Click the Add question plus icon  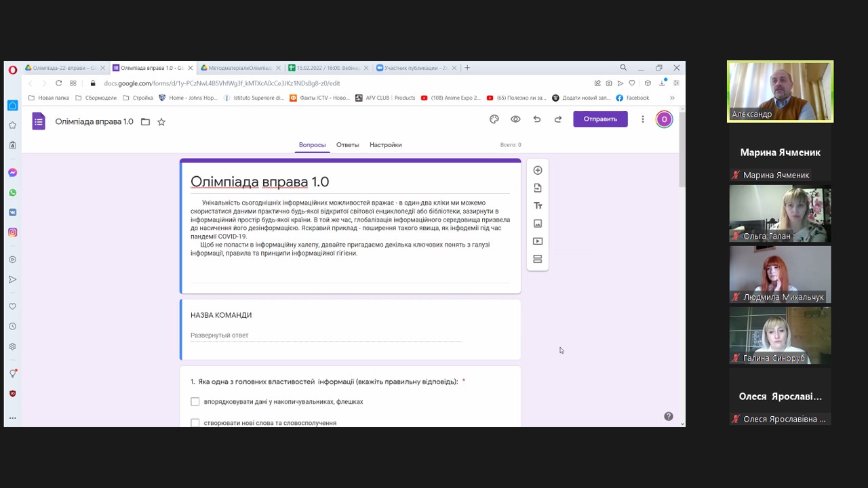[x=538, y=170]
